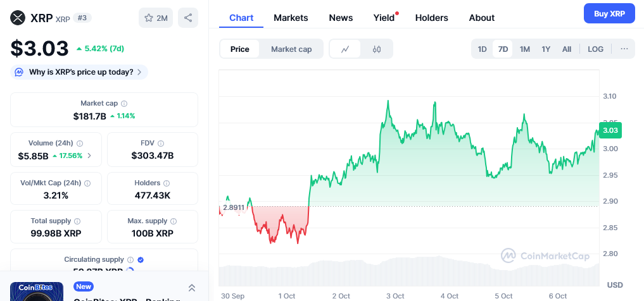Open the Markets tab

tap(291, 18)
